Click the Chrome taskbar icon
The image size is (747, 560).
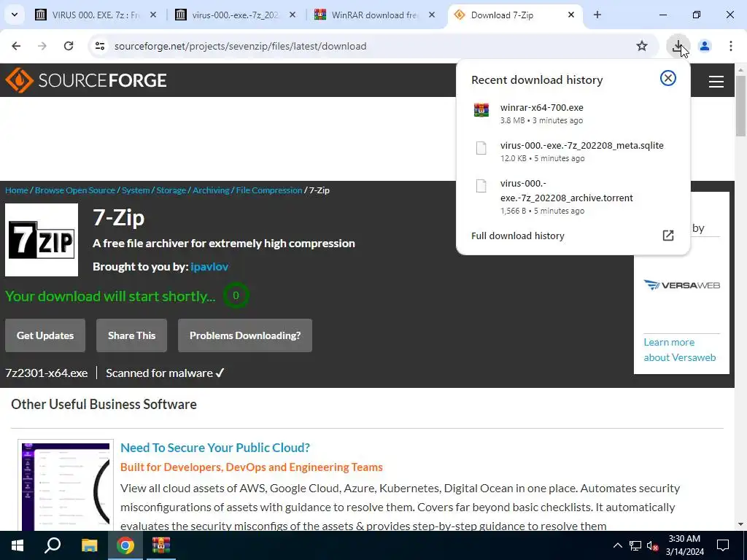click(125, 545)
